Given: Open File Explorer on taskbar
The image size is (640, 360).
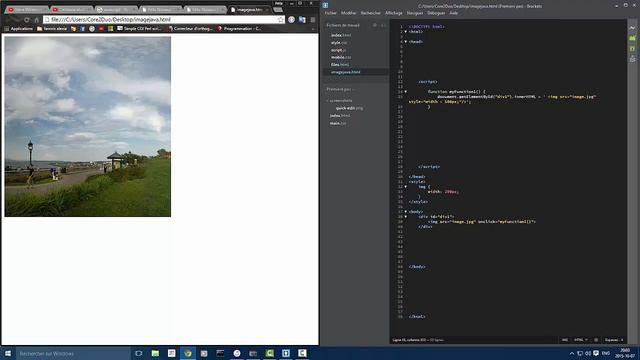Looking at the screenshot, I should click(x=155, y=353).
